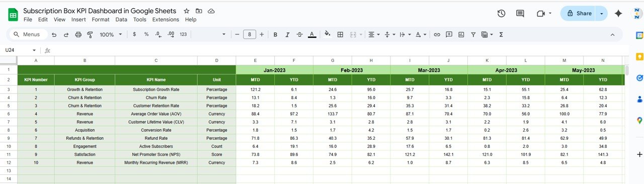
Task: Open the comments icon
Action: pyautogui.click(x=520, y=14)
